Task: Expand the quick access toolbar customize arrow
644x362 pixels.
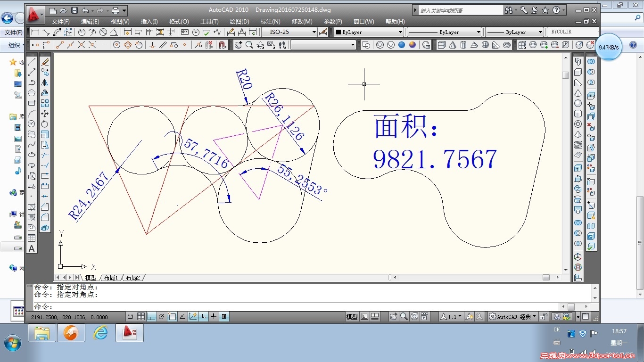Action: pos(124,10)
